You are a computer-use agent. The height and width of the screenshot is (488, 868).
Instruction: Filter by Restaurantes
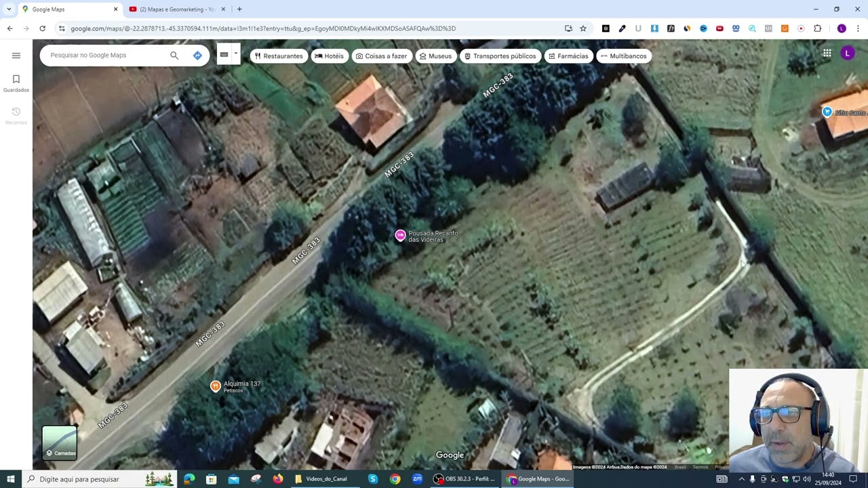279,56
